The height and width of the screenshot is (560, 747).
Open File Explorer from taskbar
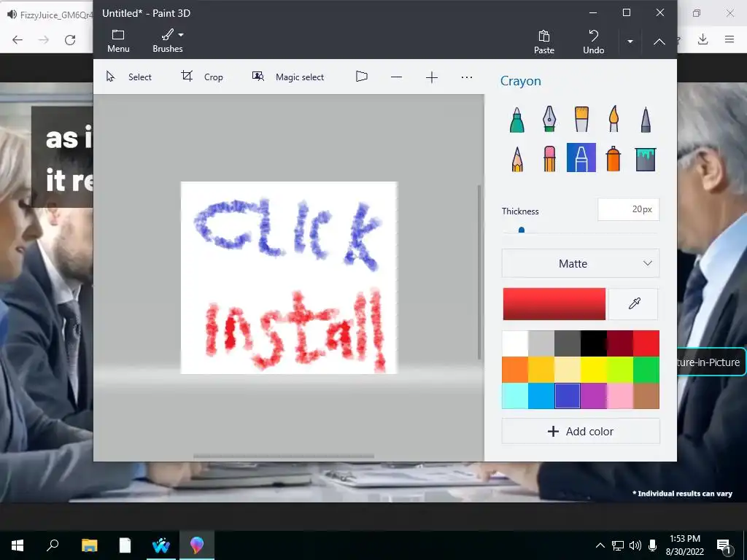pyautogui.click(x=89, y=545)
